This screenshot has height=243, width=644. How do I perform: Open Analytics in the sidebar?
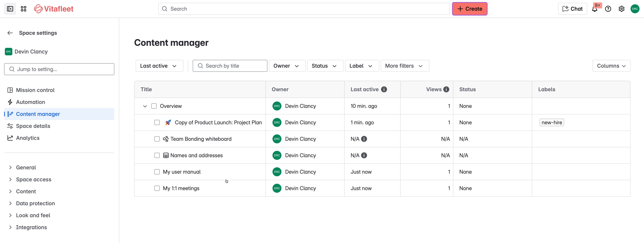click(27, 138)
